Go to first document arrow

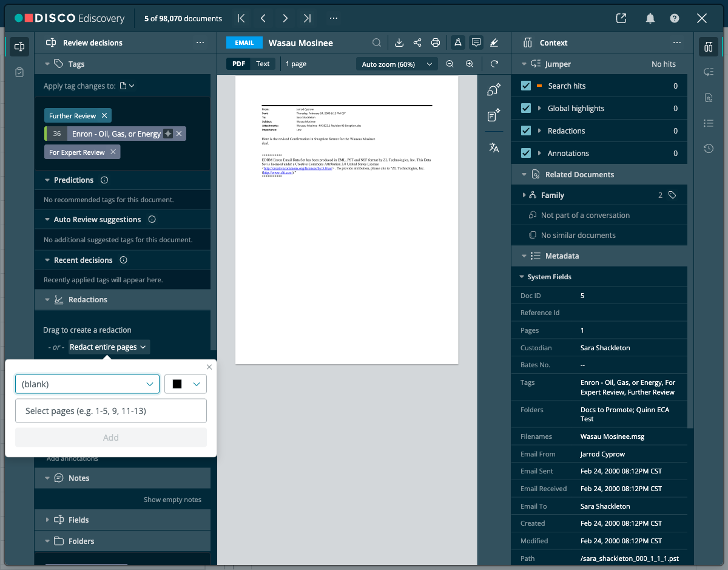pos(241,18)
